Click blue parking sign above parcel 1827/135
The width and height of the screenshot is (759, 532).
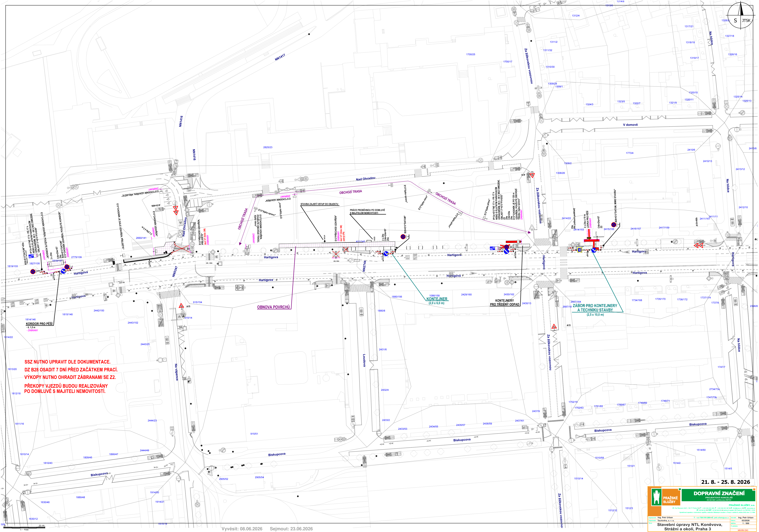click(x=31, y=256)
